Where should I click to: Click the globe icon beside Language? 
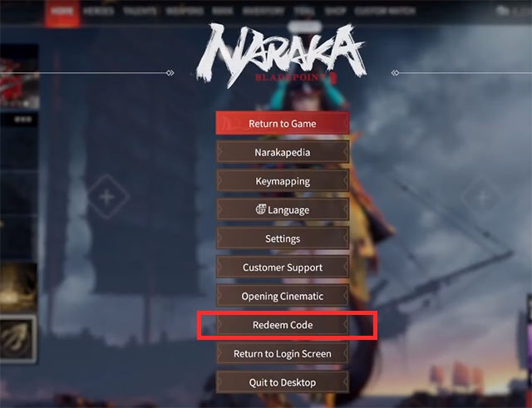[x=260, y=209]
